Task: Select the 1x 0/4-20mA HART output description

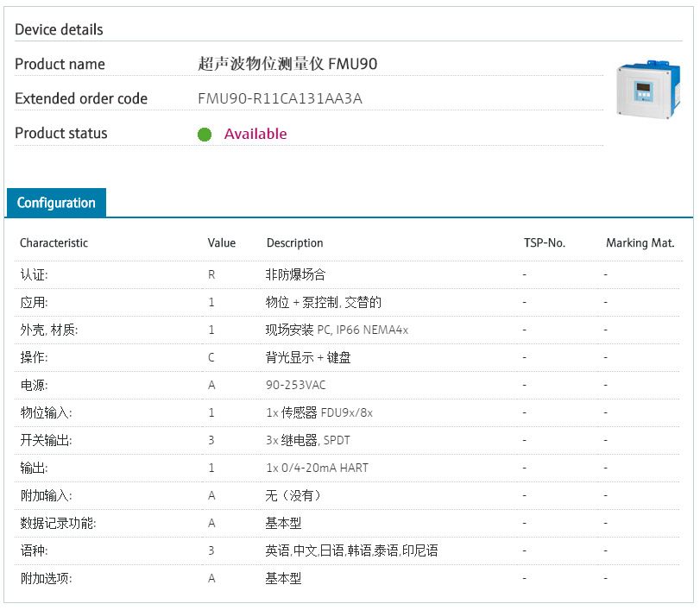Action: pyautogui.click(x=317, y=468)
